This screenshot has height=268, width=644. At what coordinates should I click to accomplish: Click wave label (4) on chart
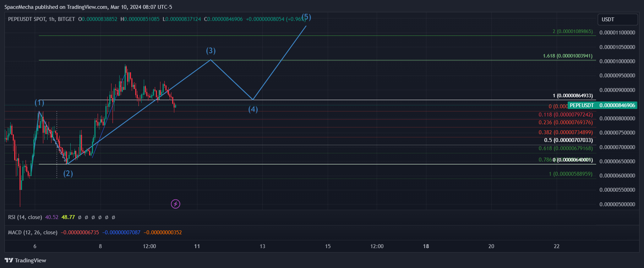tap(253, 109)
